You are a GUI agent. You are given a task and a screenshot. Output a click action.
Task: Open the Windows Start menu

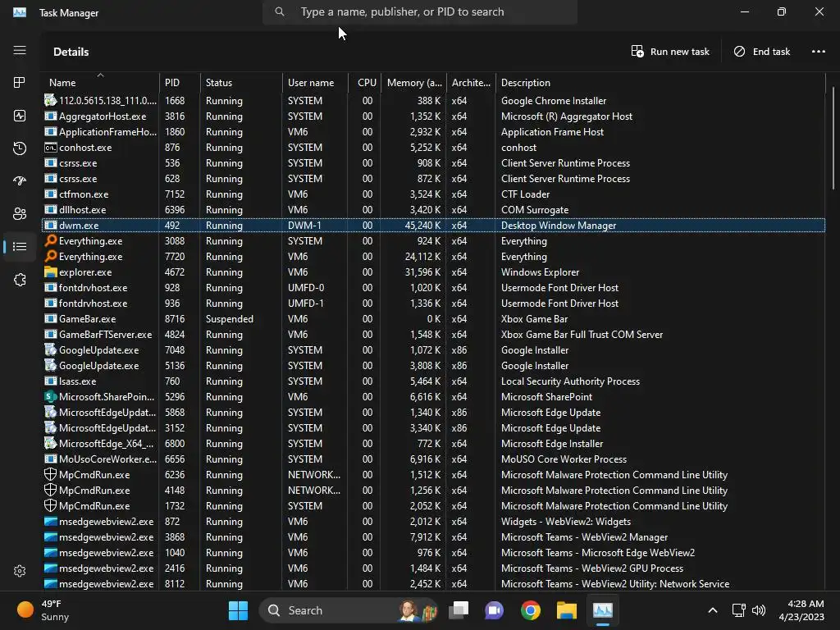[238, 610]
